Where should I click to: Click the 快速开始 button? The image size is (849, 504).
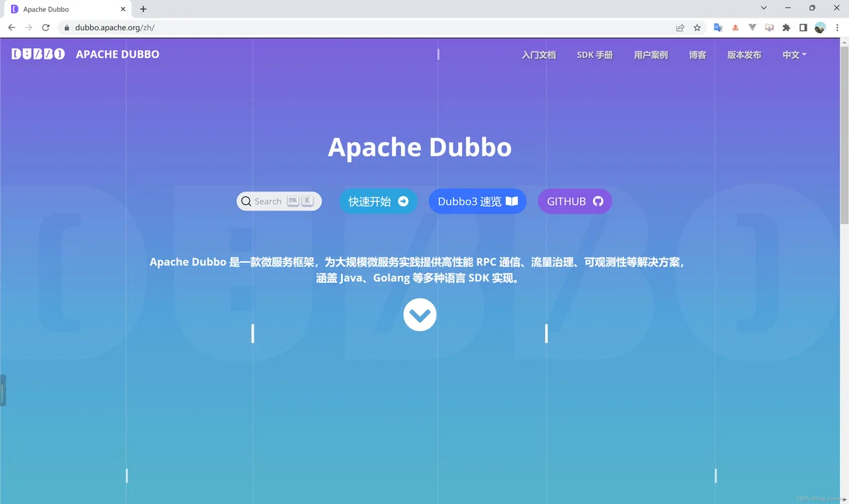click(x=379, y=201)
